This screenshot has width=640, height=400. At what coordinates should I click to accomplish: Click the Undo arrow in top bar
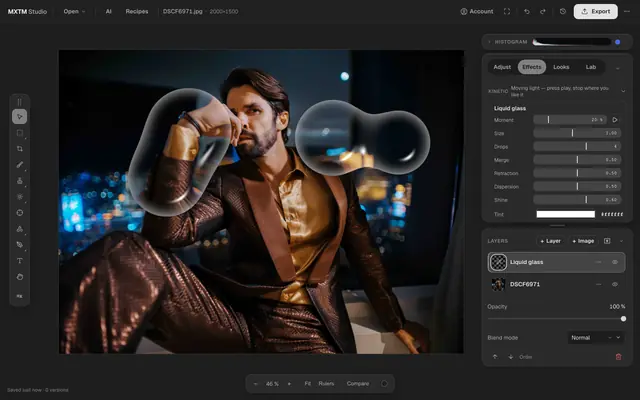(527, 11)
